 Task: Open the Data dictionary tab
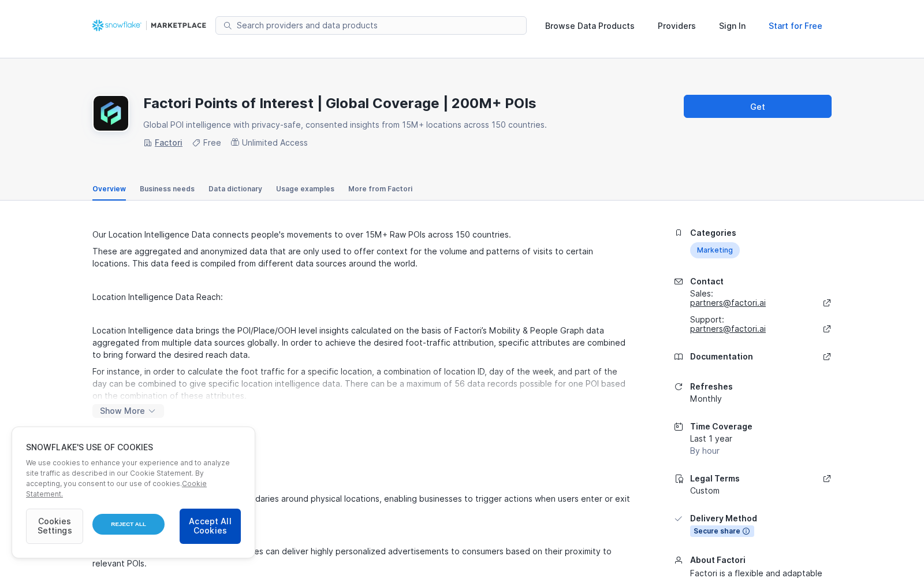[235, 189]
